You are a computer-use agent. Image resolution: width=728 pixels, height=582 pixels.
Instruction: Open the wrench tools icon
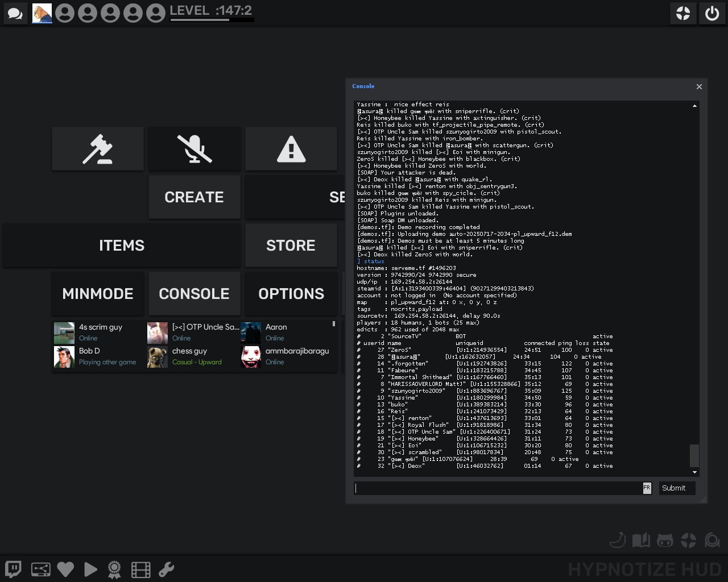coord(166,569)
